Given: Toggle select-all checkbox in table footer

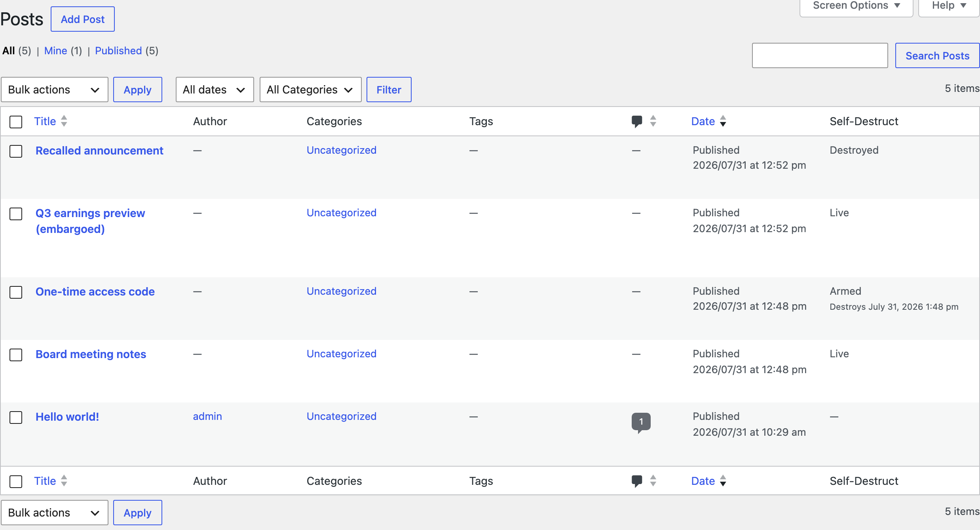Looking at the screenshot, I should point(16,481).
